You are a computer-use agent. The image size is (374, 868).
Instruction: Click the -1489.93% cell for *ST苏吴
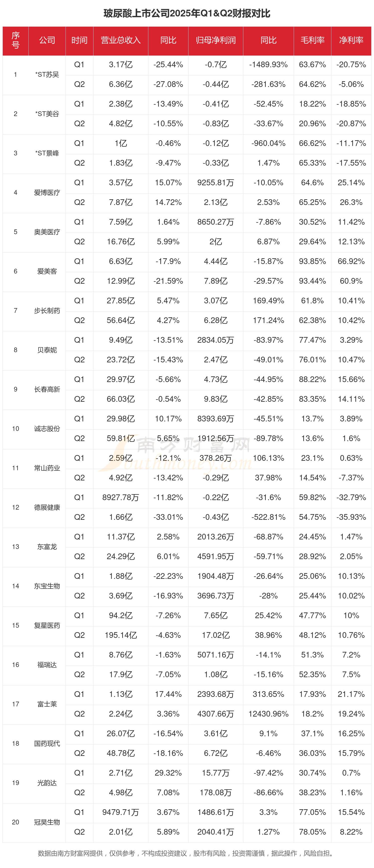pos(268,65)
